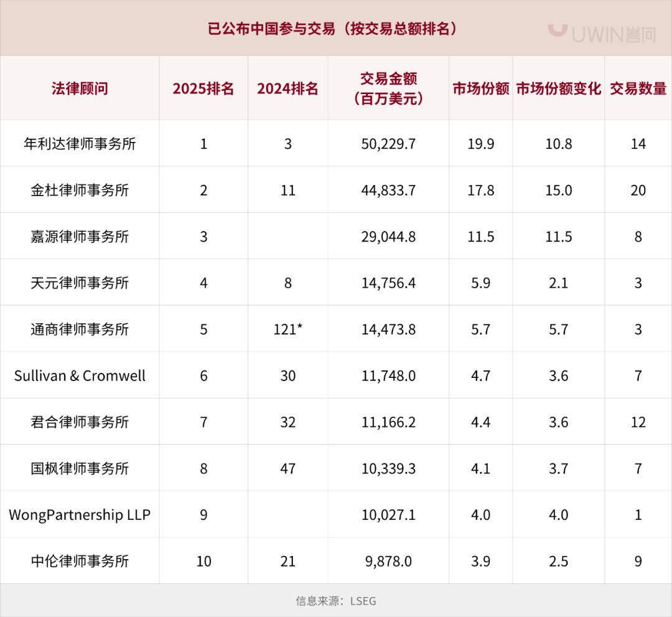Select the 年利达律师事务所 row name

tap(80, 144)
